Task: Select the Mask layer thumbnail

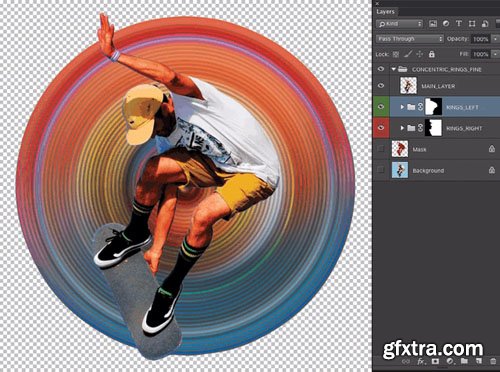Action: click(400, 149)
